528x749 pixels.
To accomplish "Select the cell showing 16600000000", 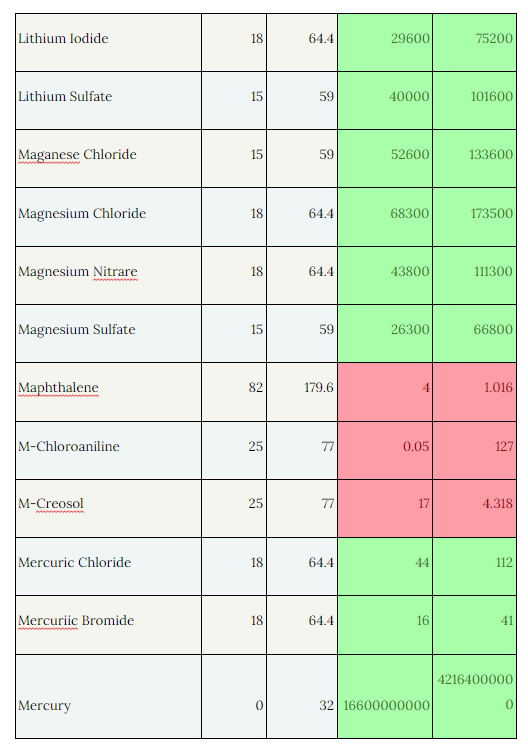I will click(x=385, y=696).
